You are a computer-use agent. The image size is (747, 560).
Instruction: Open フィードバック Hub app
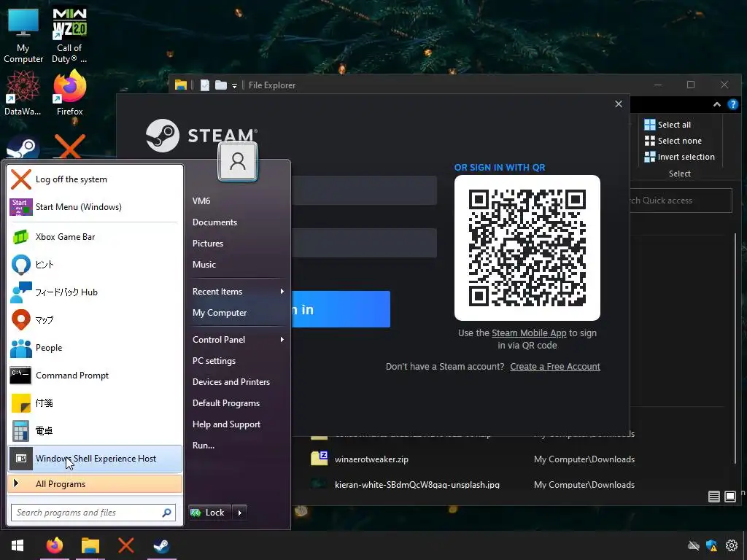point(95,292)
